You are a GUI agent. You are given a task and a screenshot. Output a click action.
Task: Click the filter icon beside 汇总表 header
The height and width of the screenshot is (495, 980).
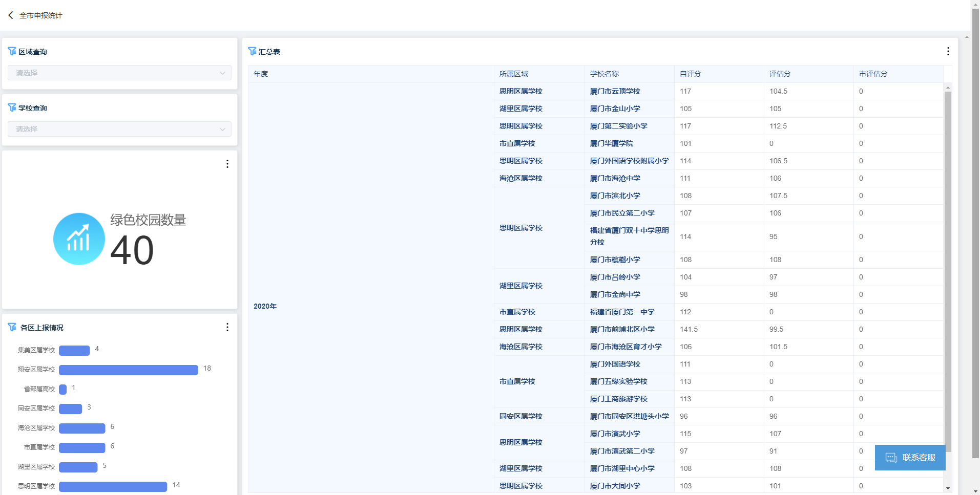[x=252, y=51]
